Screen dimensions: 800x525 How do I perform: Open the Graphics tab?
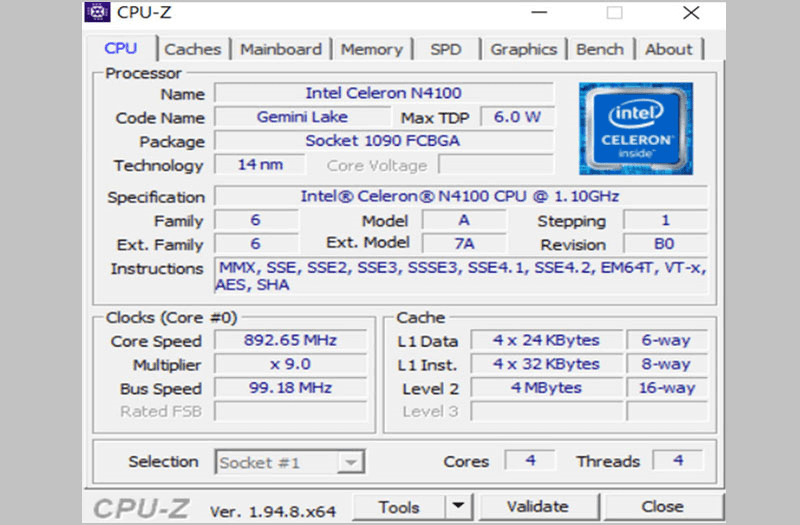pyautogui.click(x=523, y=49)
